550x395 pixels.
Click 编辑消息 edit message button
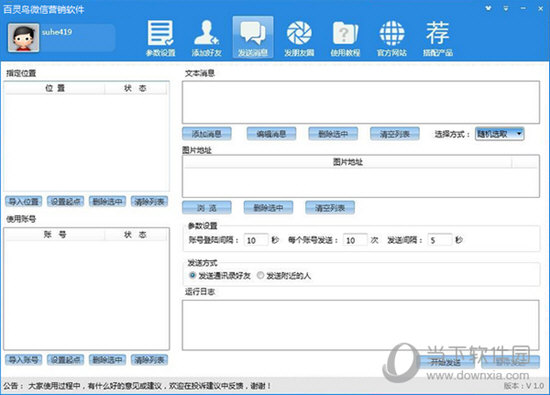(x=271, y=134)
